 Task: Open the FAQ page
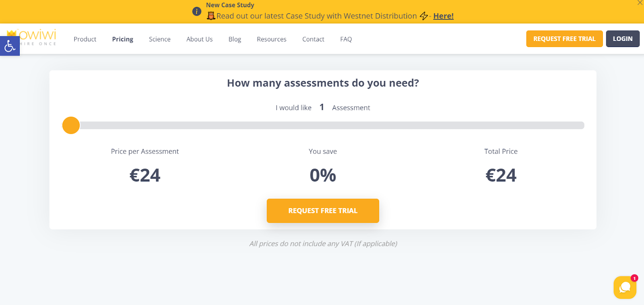pyautogui.click(x=346, y=39)
